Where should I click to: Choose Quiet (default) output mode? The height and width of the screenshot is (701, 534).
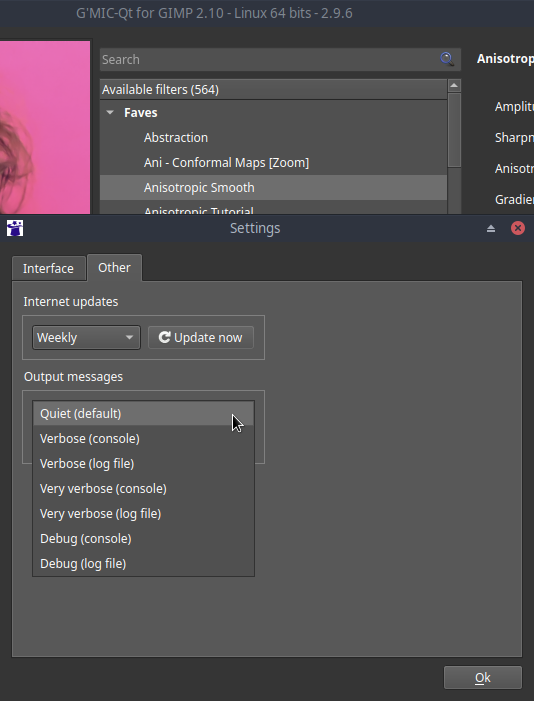(x=143, y=414)
